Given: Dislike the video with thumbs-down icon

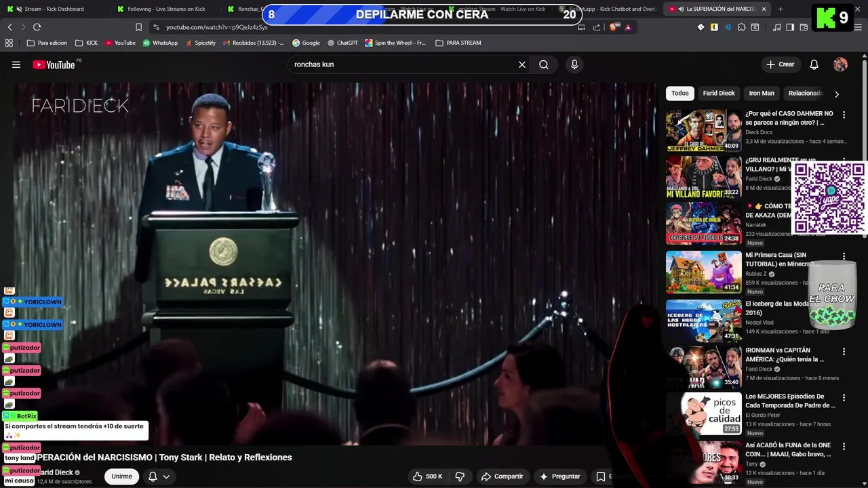Looking at the screenshot, I should point(460,476).
